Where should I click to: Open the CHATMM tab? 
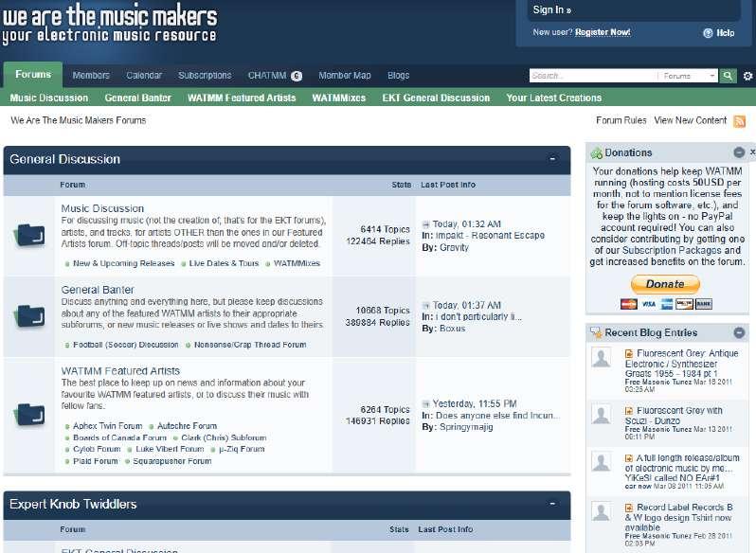(x=267, y=76)
